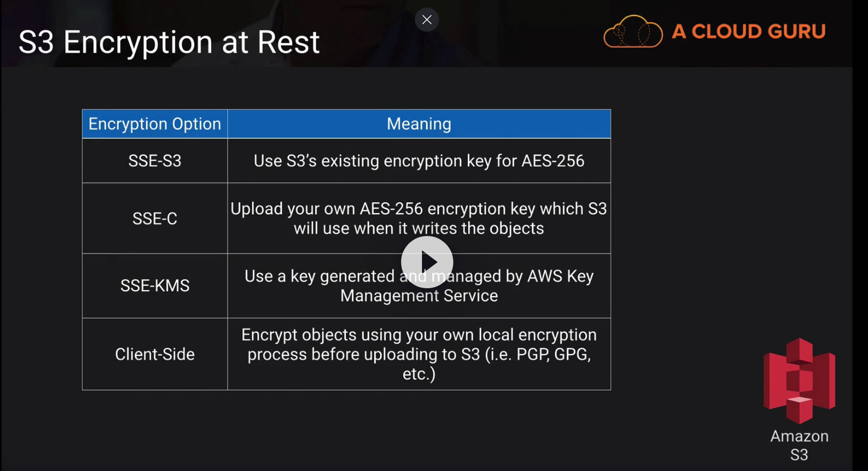The image size is (868, 471).
Task: Click the SSE-KMS table cell
Action: pos(155,286)
